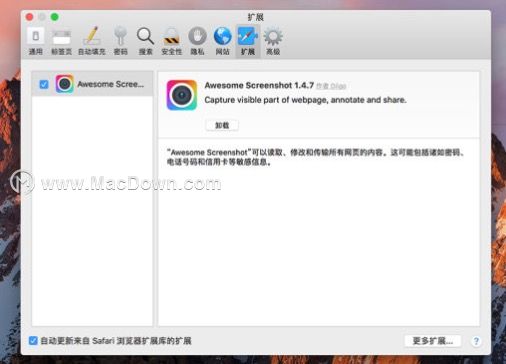The image size is (506, 364).
Task: Open the 标签页 (Tabs) preferences pane
Action: pos(61,41)
